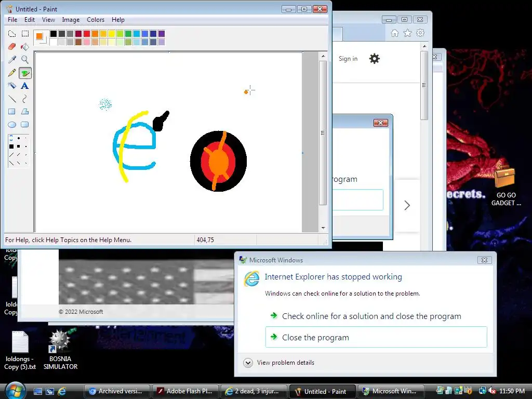This screenshot has width=532, height=399.
Task: Pick the pink swatch in bottom row
Action: (87, 42)
